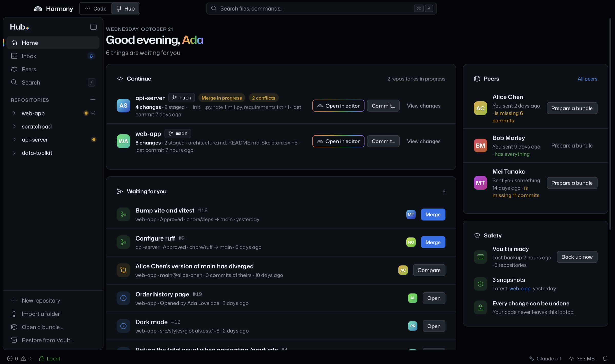Click the lock icon beside Every change
Image resolution: width=615 pixels, height=364 pixels.
tap(480, 307)
